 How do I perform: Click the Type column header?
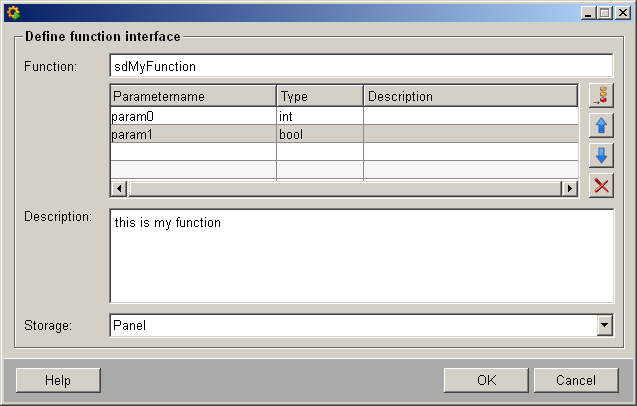(319, 96)
